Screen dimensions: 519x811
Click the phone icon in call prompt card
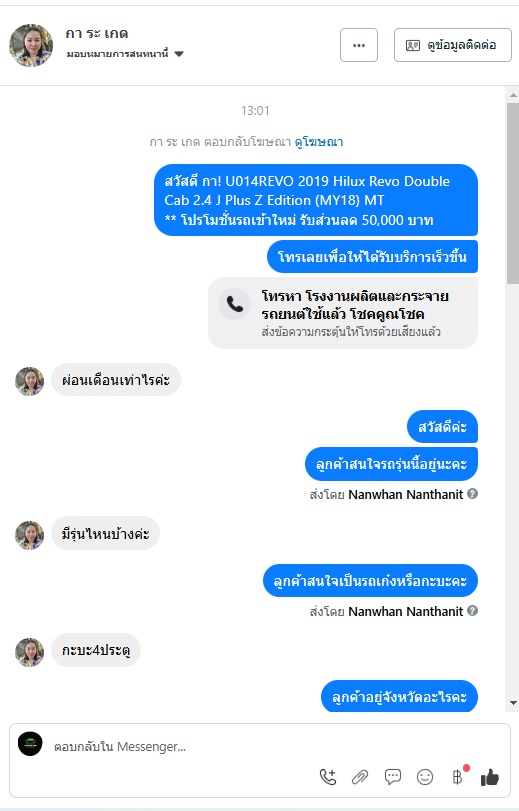234,305
